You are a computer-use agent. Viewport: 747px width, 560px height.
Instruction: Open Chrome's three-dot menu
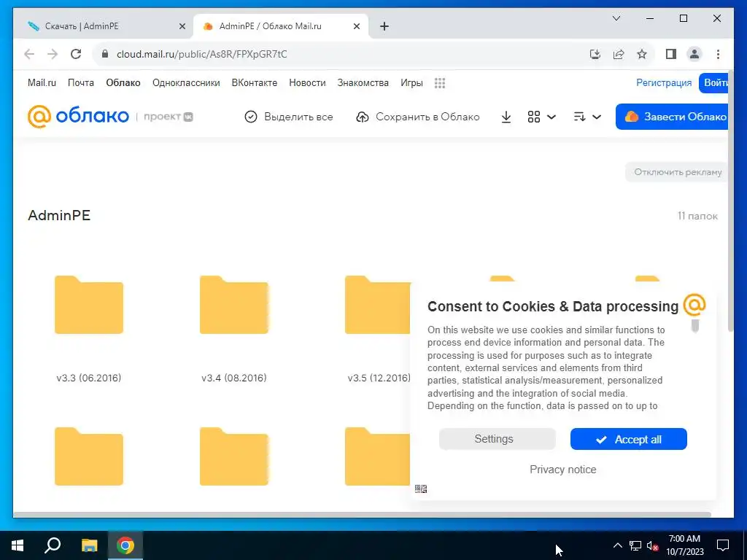pos(718,54)
